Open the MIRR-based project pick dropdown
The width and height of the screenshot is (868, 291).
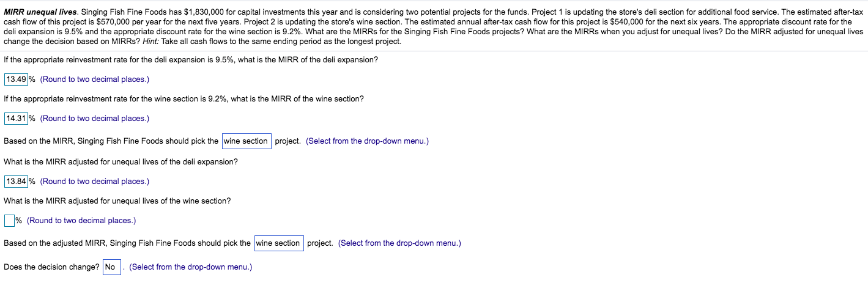point(247,141)
